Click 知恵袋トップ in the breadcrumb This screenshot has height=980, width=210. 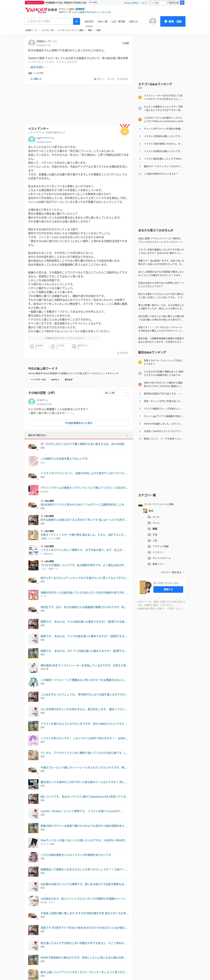31,30
